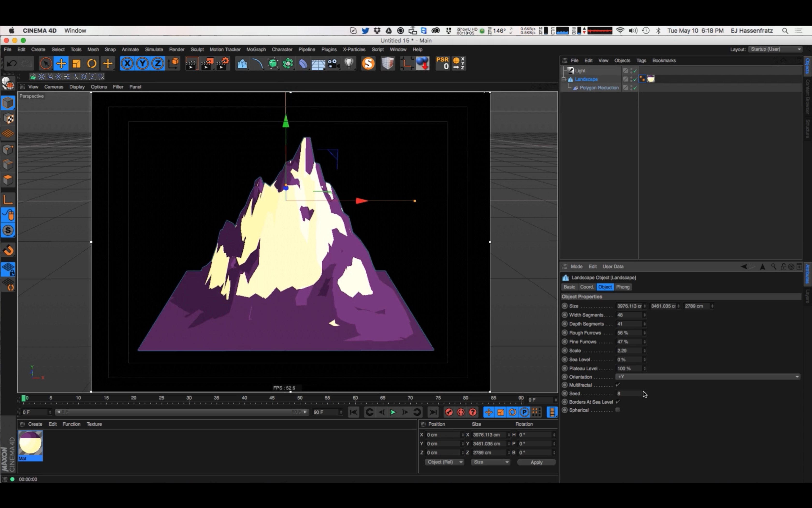Open the Object (Rel) coordinate dropdown
Image resolution: width=812 pixels, height=508 pixels.
point(445,462)
